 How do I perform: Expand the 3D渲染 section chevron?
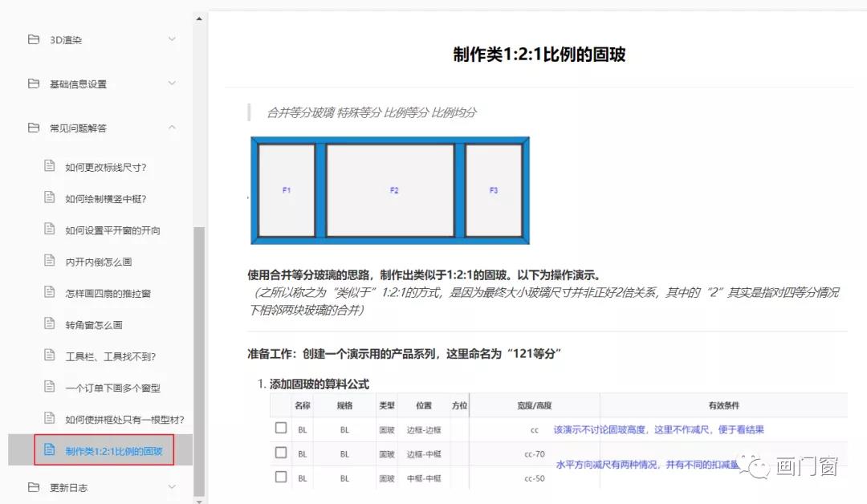[172, 39]
